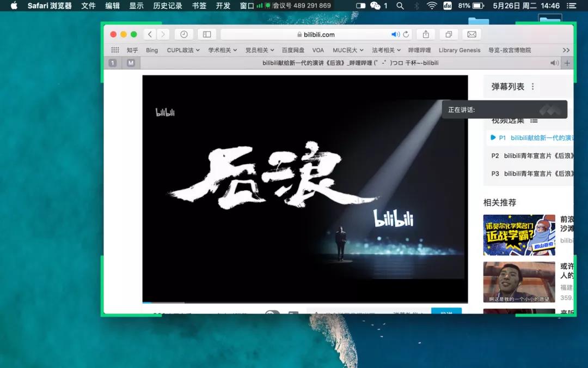588x368 pixels.
Task: Click the Mail envelope toolbar button
Action: tap(471, 34)
